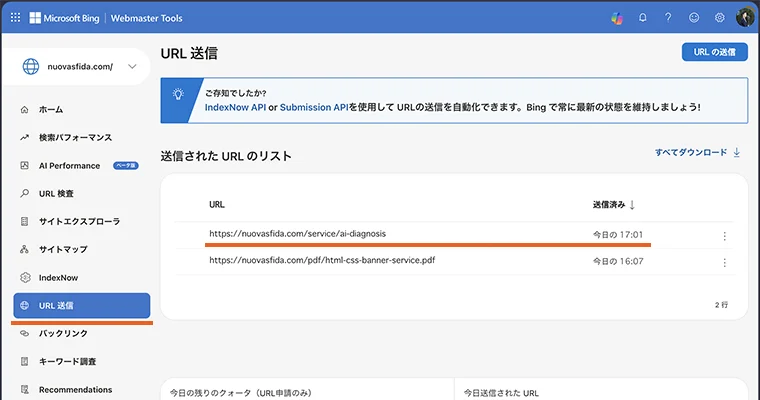
Task: Click the Microsoft Bing logo
Action: click(64, 18)
